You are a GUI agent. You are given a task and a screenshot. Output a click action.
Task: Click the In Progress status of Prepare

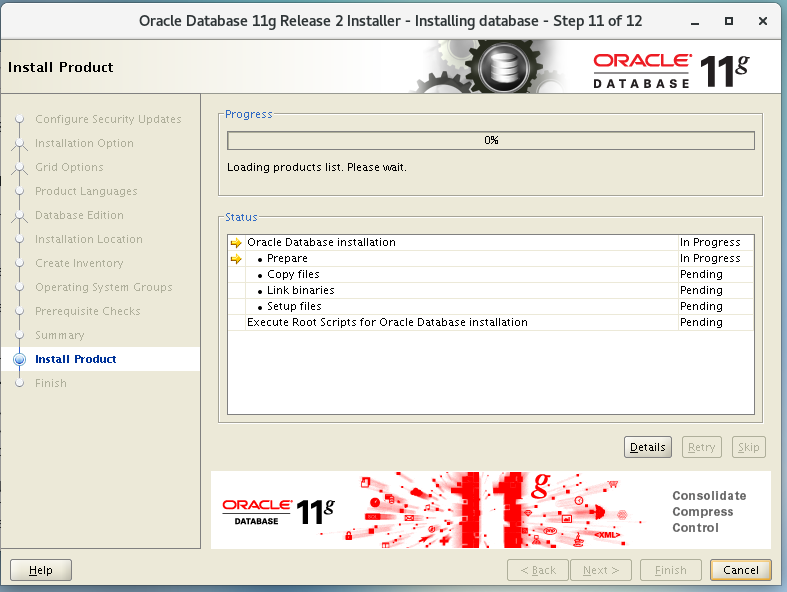click(x=710, y=259)
